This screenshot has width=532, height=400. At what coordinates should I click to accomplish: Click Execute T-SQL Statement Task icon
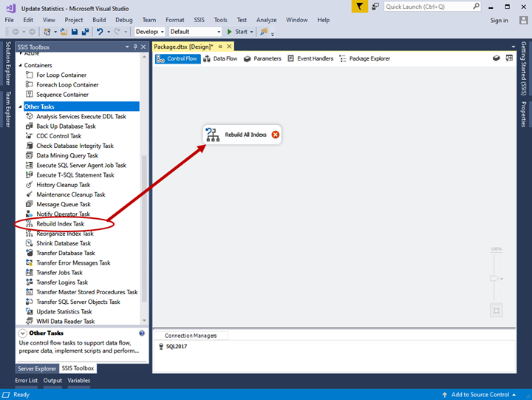[x=30, y=175]
